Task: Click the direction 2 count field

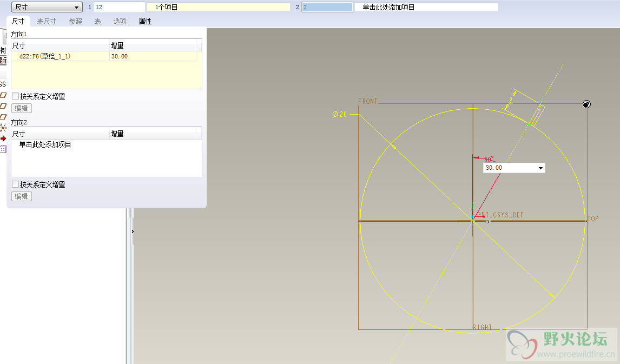Action: coord(327,7)
